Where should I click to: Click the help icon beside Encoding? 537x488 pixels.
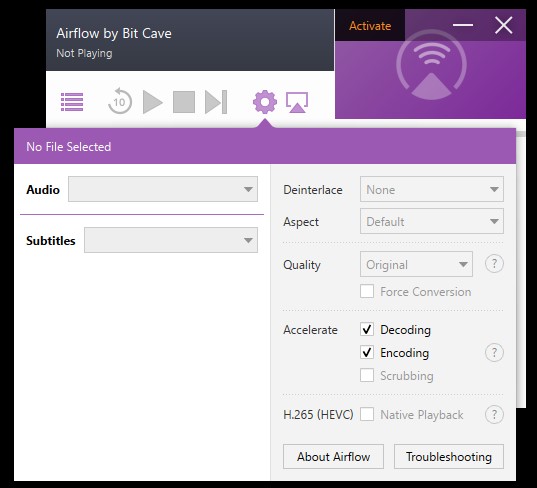(494, 352)
